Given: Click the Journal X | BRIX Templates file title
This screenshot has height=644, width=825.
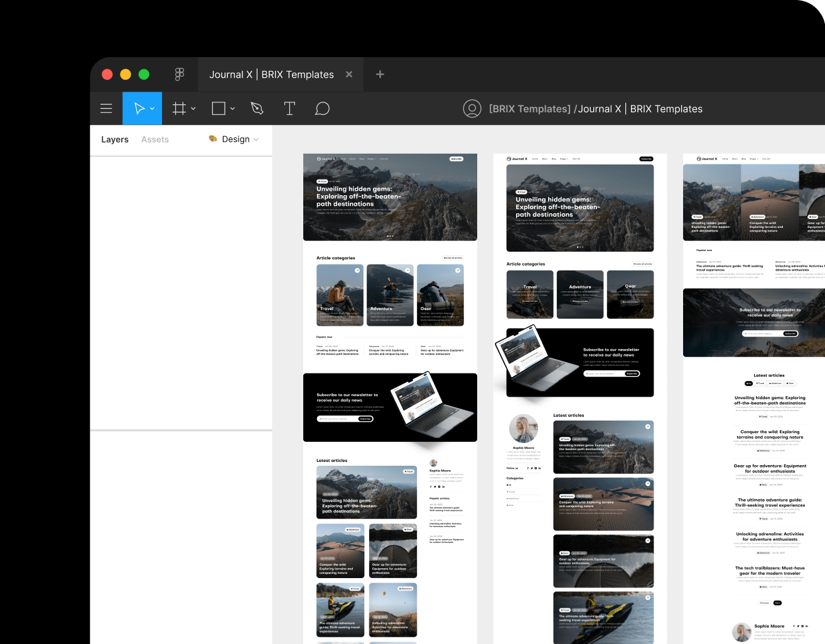Looking at the screenshot, I should pos(640,109).
